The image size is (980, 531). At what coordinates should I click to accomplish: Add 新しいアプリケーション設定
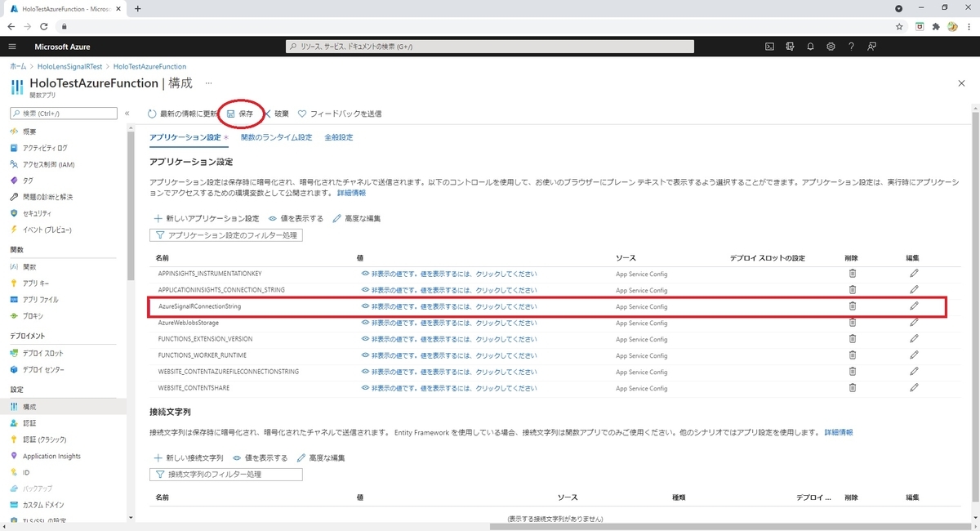coord(206,219)
